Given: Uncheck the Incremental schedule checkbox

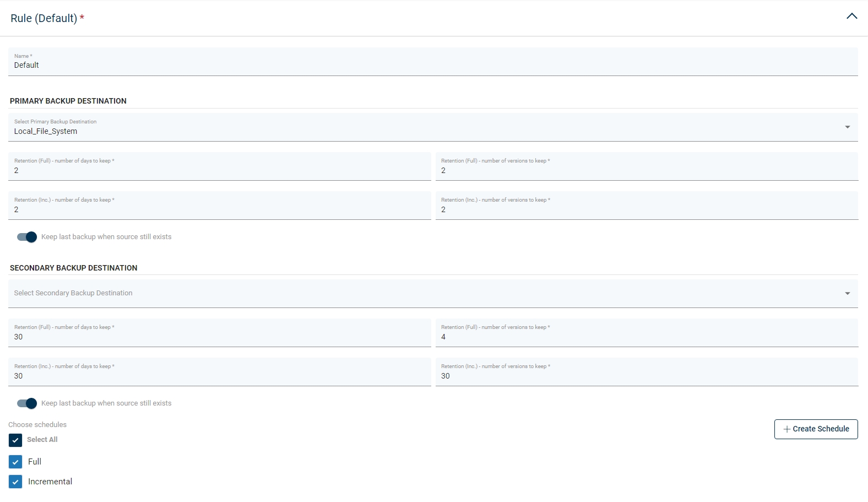Looking at the screenshot, I should [15, 482].
